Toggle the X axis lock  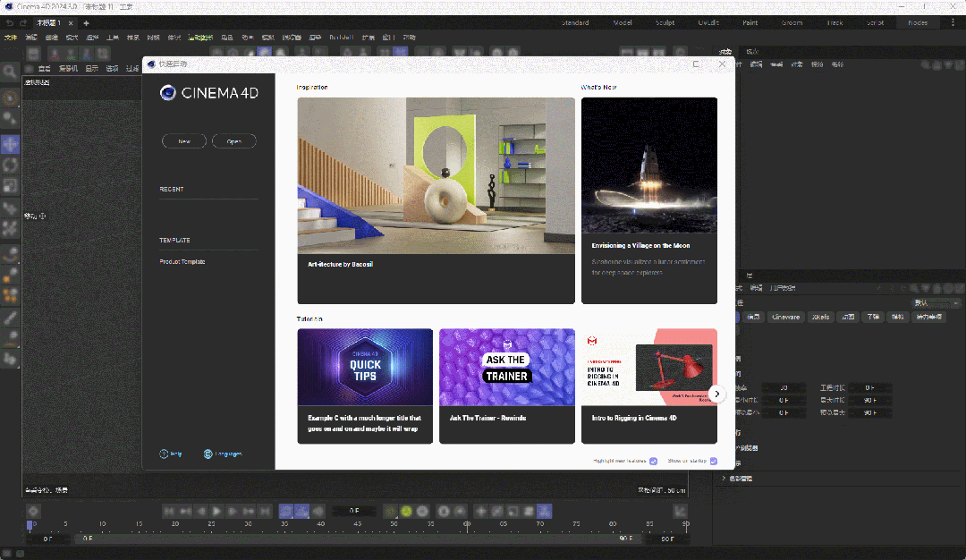point(55,54)
